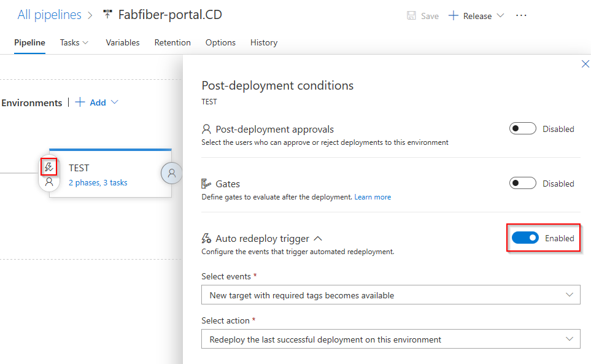Switch to the Pipeline tab
The width and height of the screenshot is (591, 364).
(x=30, y=42)
